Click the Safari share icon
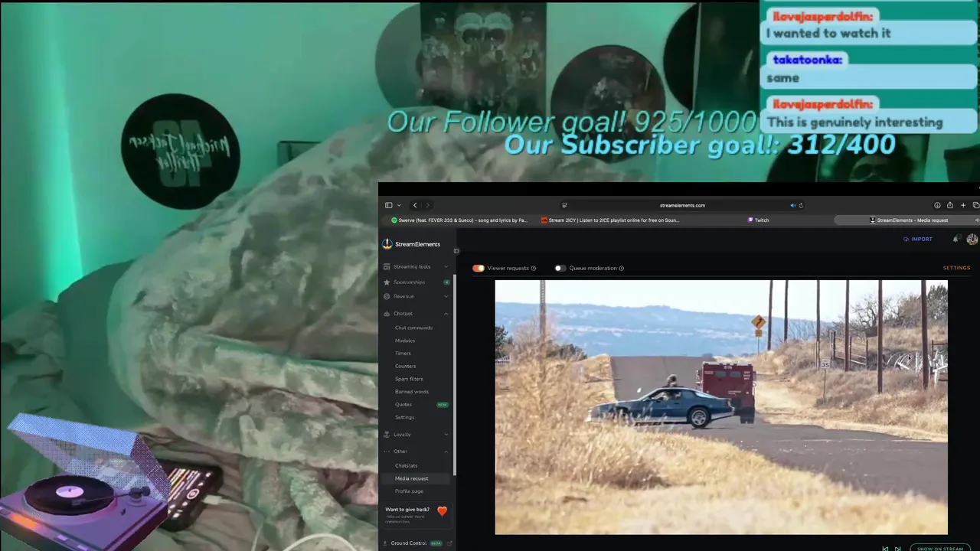This screenshot has width=980, height=551. pyautogui.click(x=950, y=205)
